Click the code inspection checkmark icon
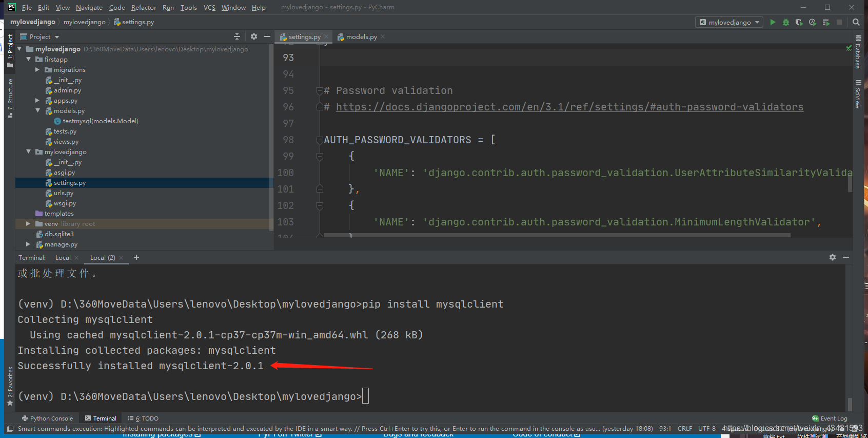Viewport: 868px width, 438px height. point(849,48)
